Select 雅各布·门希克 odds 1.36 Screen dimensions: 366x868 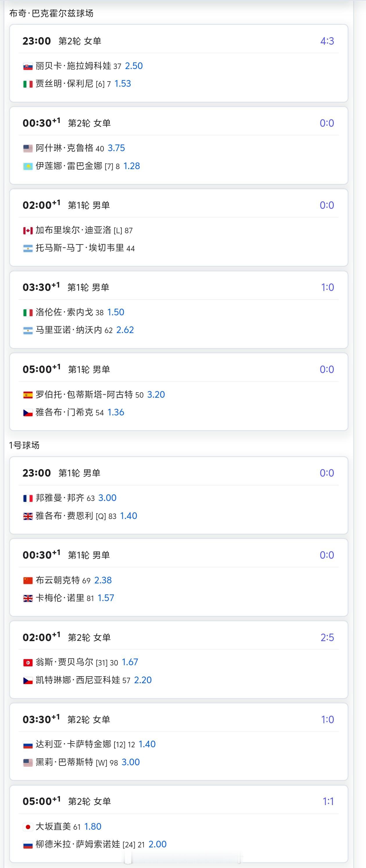pyautogui.click(x=116, y=413)
